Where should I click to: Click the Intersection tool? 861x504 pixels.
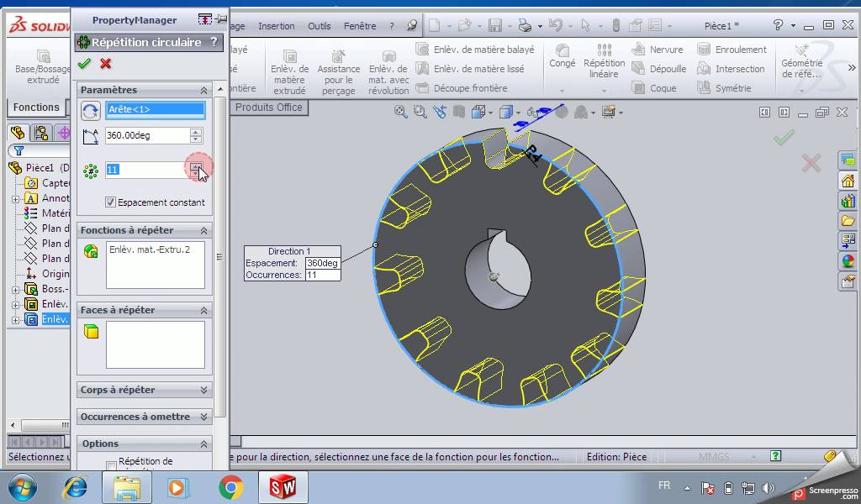coord(731,69)
